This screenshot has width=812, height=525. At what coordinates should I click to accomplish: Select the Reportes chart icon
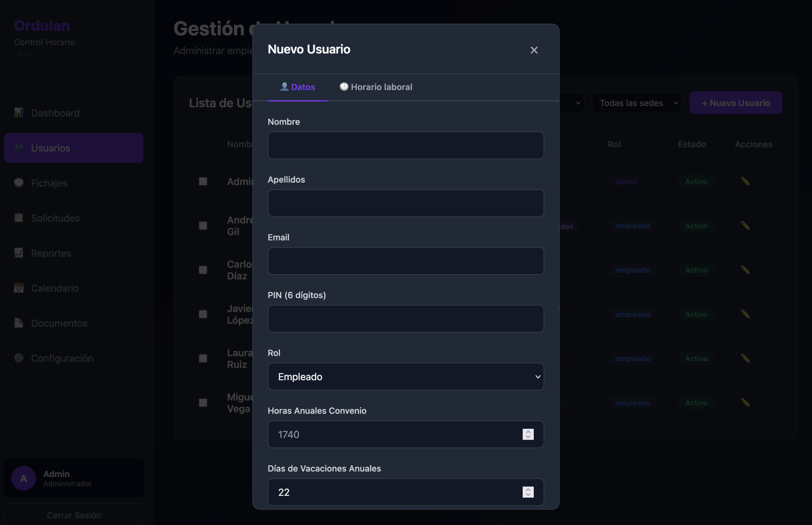point(19,253)
